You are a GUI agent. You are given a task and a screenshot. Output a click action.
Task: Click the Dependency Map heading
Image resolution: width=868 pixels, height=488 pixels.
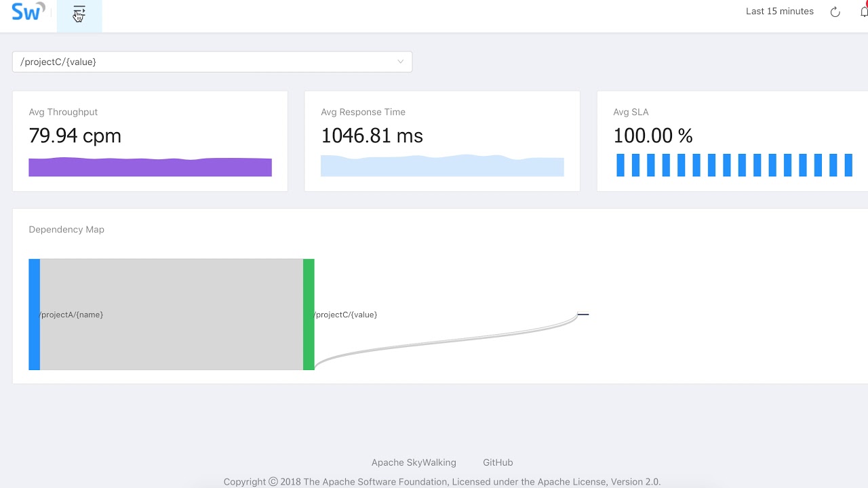point(66,229)
